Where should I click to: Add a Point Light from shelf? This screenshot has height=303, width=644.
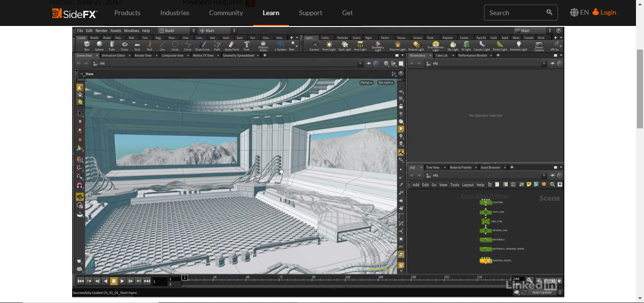(329, 46)
